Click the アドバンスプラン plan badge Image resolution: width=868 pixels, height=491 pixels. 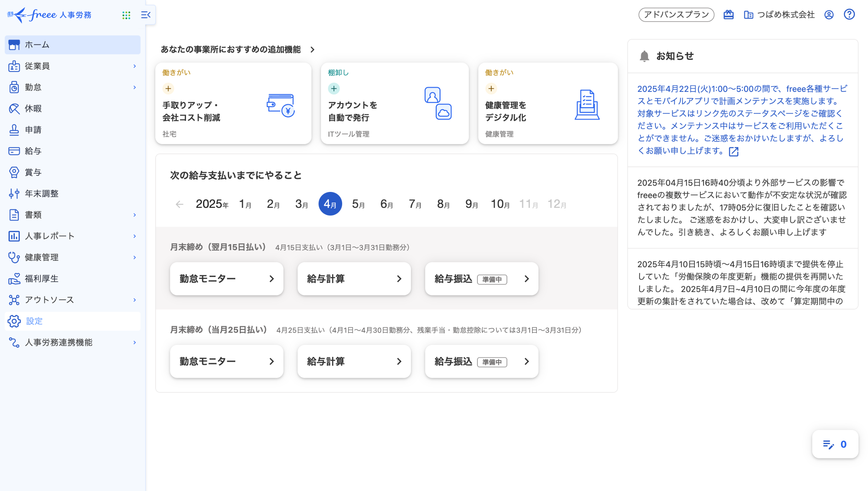[676, 15]
